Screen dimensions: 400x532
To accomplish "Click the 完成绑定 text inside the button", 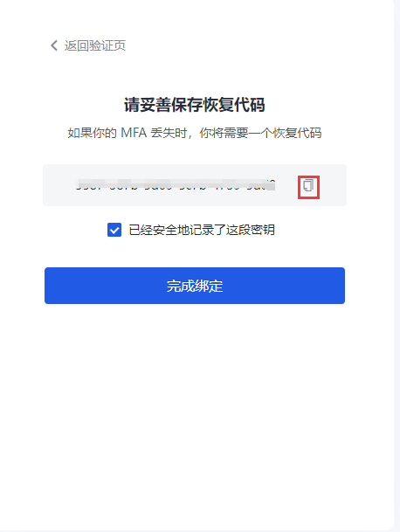I will click(x=195, y=286).
